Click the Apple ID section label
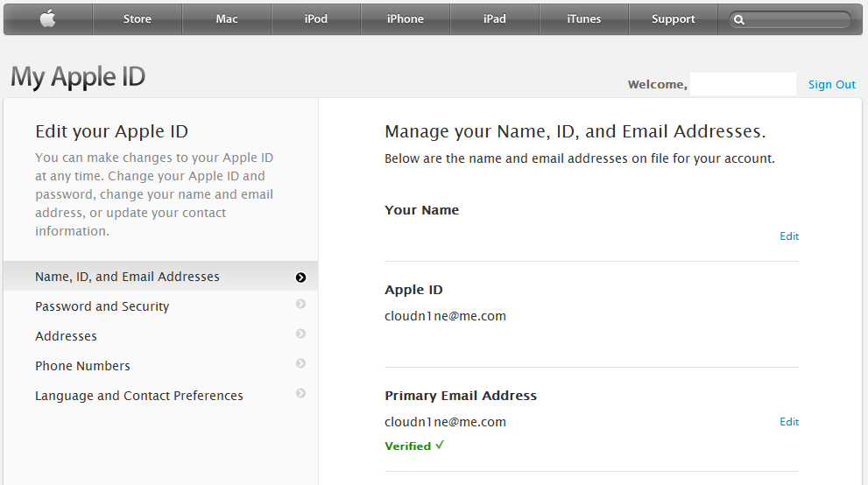868x485 pixels. pyautogui.click(x=413, y=290)
